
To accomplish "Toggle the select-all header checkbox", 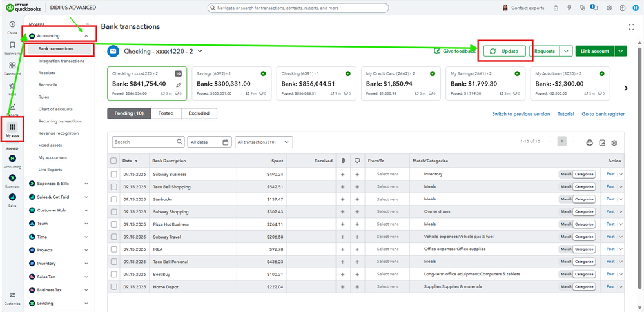I will (114, 161).
